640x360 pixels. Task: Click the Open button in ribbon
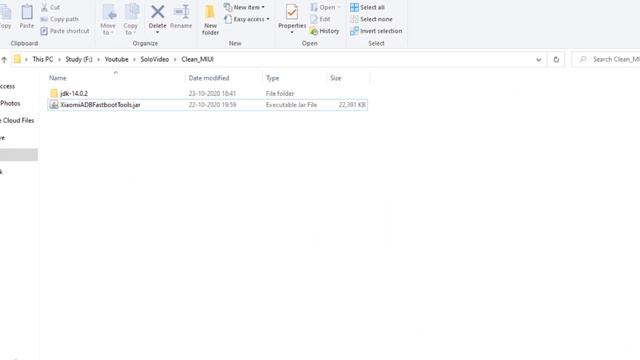325,7
